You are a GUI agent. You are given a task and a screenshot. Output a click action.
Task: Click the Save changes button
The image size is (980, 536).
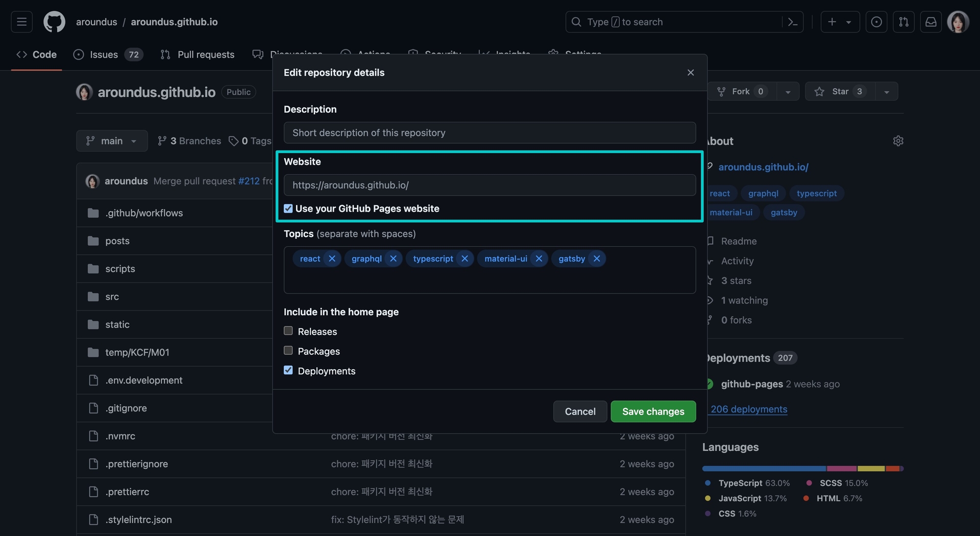(653, 412)
